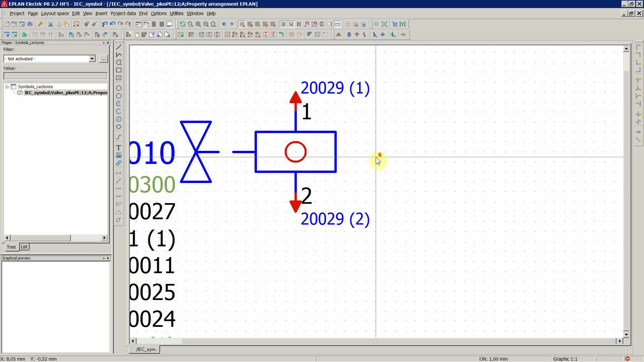Collapse the Symbols_Lectures tree node

point(7,87)
